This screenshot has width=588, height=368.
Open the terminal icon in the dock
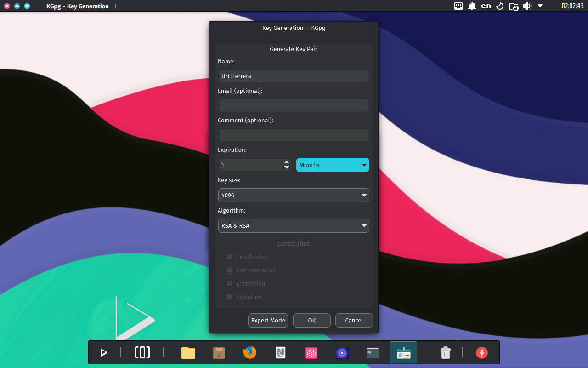pos(373,353)
